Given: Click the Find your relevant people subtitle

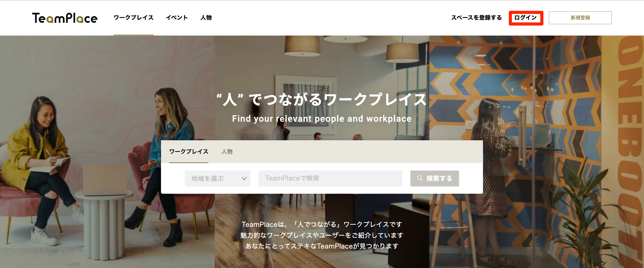Looking at the screenshot, I should pyautogui.click(x=322, y=119).
